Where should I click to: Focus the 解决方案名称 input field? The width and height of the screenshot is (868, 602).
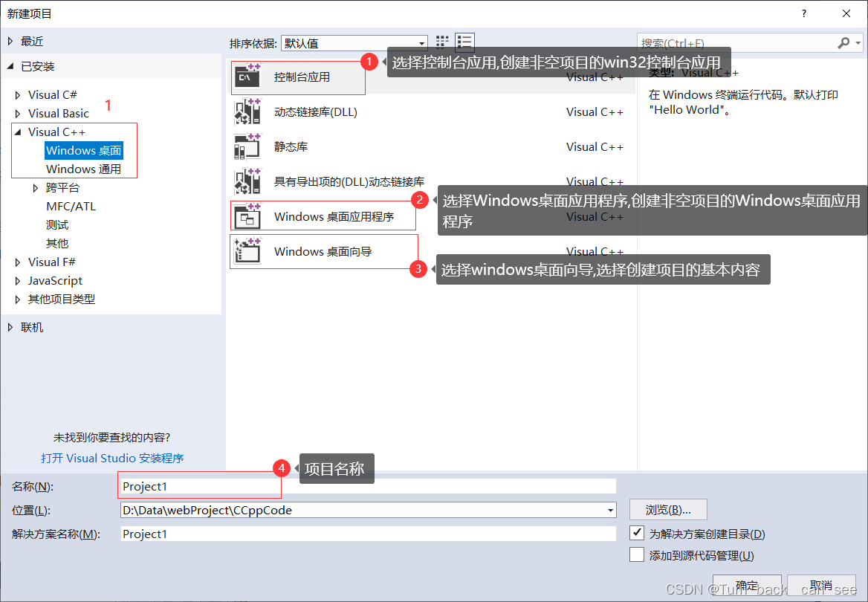368,534
